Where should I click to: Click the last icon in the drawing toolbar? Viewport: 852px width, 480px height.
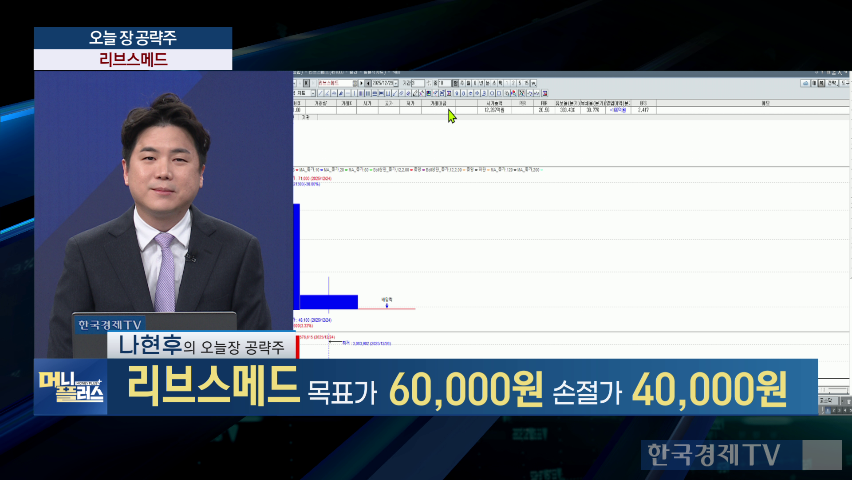[x=545, y=93]
